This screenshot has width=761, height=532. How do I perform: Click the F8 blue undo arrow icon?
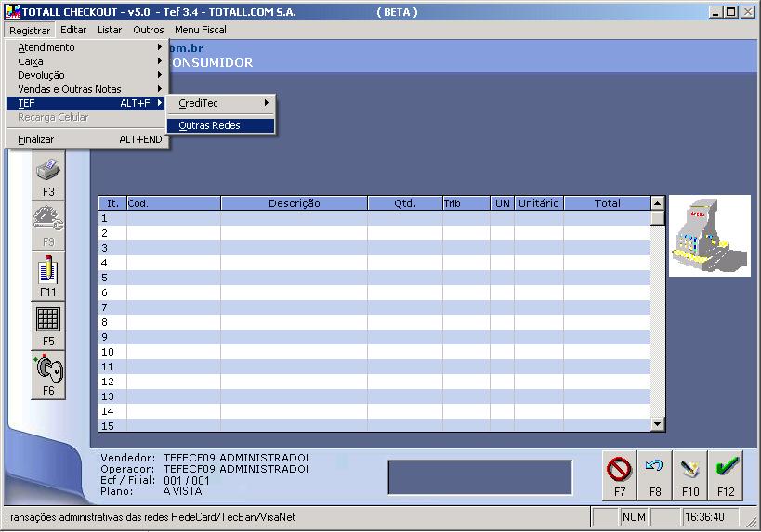pos(655,474)
